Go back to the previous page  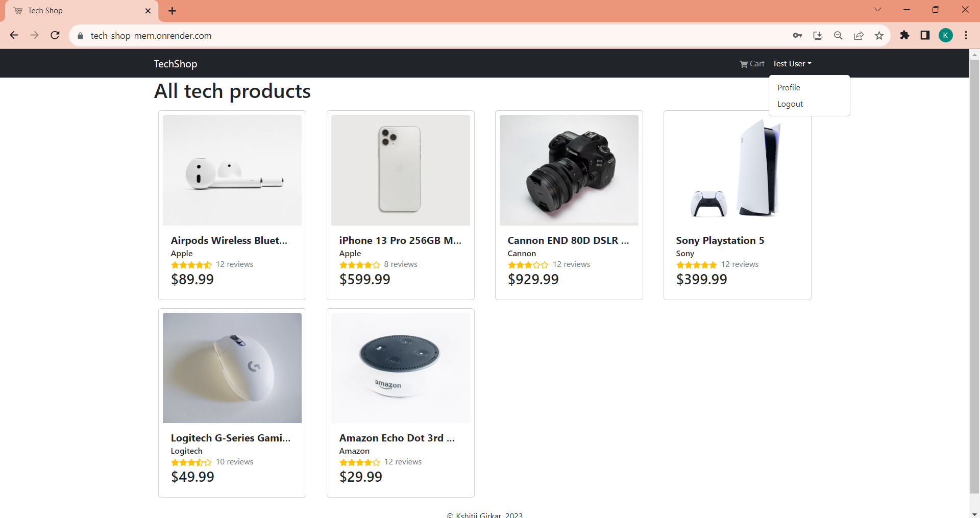14,35
